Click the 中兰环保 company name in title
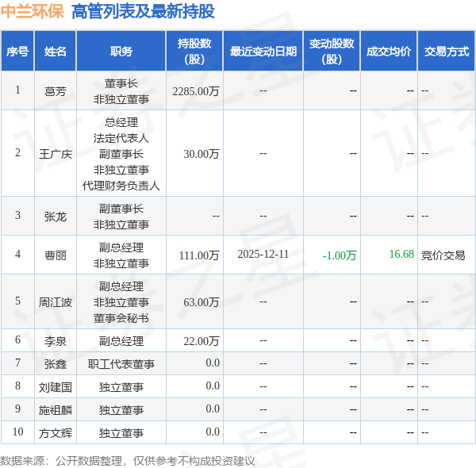This screenshot has width=476, height=468. coord(33,12)
